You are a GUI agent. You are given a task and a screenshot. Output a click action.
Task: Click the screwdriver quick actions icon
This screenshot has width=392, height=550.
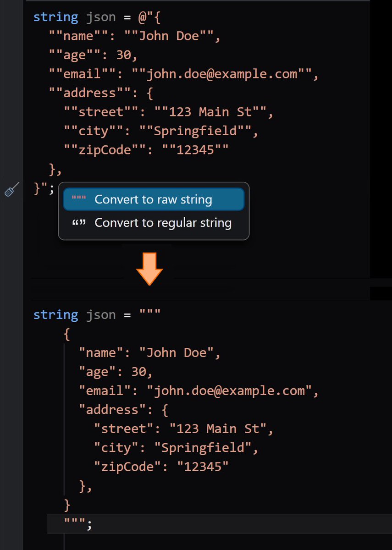[x=12, y=189]
